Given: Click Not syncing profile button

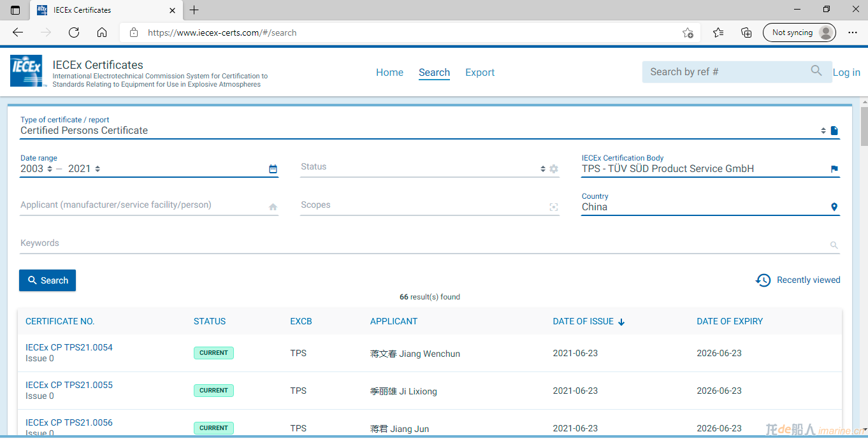Looking at the screenshot, I should pos(799,32).
